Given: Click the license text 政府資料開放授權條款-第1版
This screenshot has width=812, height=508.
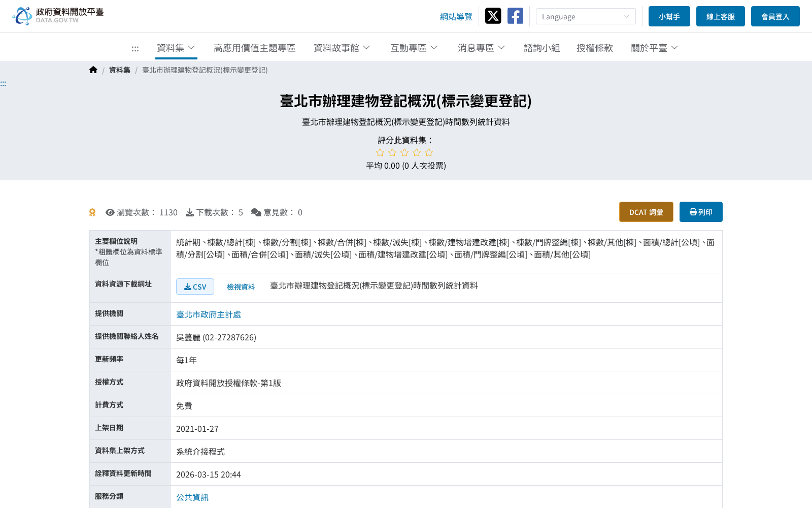Looking at the screenshot, I should [x=228, y=383].
